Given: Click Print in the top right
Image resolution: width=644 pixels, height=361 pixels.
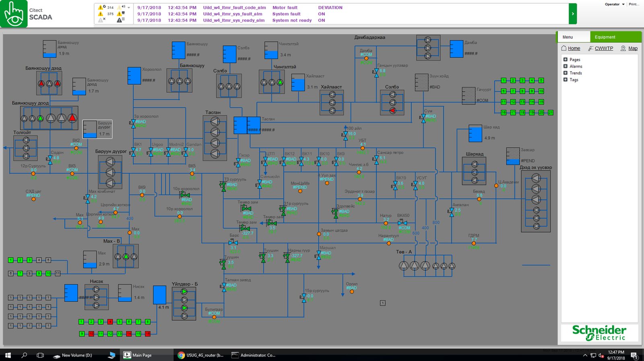Looking at the screenshot, I should 634,4.
